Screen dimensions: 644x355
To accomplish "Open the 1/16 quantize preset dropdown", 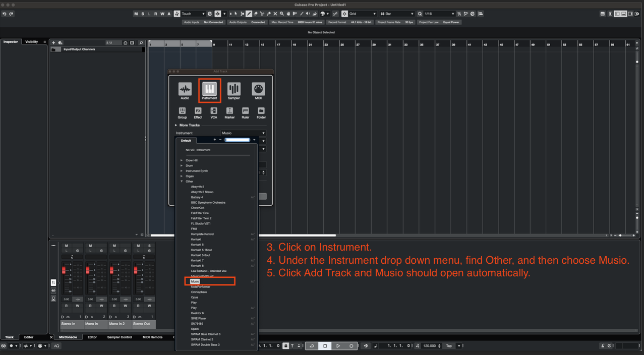I will coord(439,14).
